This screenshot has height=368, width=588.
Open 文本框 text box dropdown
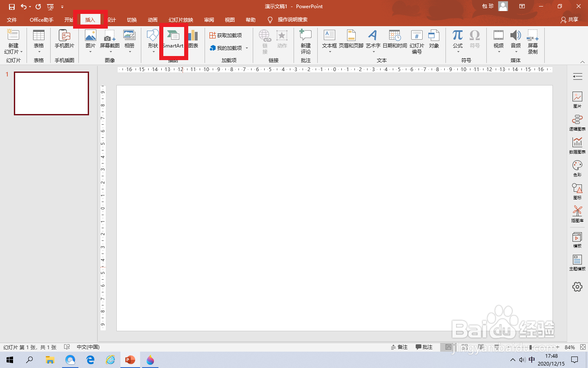click(330, 52)
